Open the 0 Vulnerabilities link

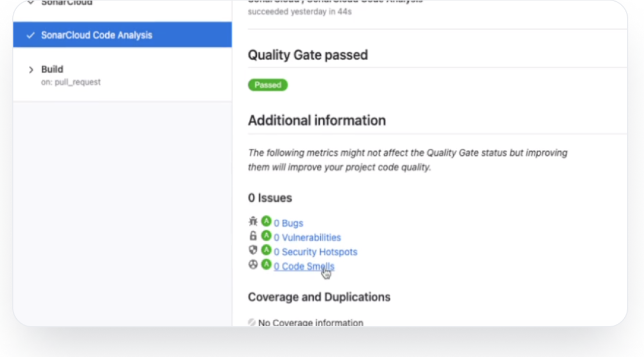pyautogui.click(x=307, y=237)
